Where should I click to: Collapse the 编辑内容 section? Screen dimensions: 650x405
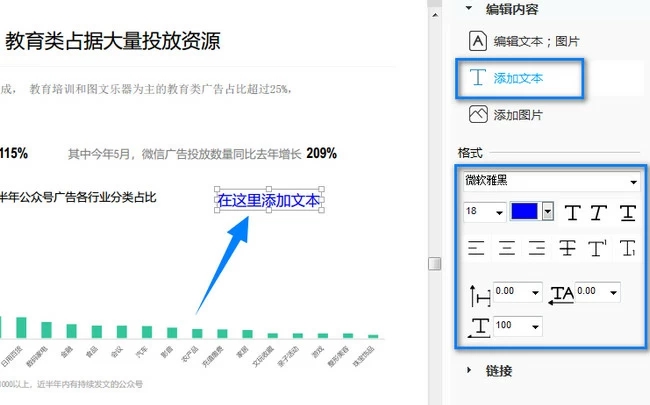click(471, 9)
